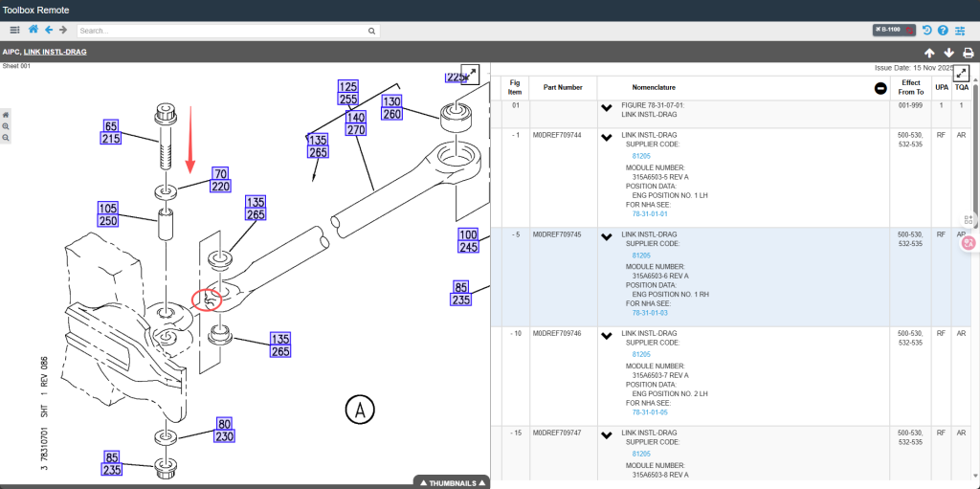Open the sidebar menu list icon
This screenshot has width=980, height=489.
point(14,31)
